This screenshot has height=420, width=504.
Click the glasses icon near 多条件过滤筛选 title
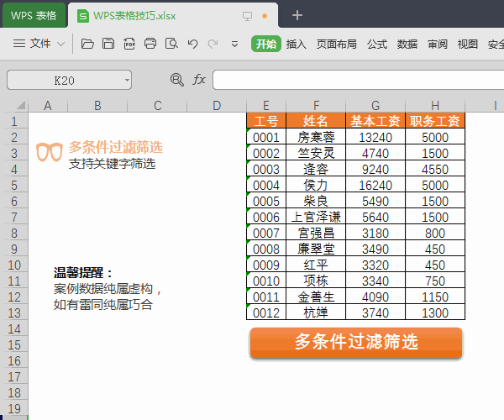49,152
